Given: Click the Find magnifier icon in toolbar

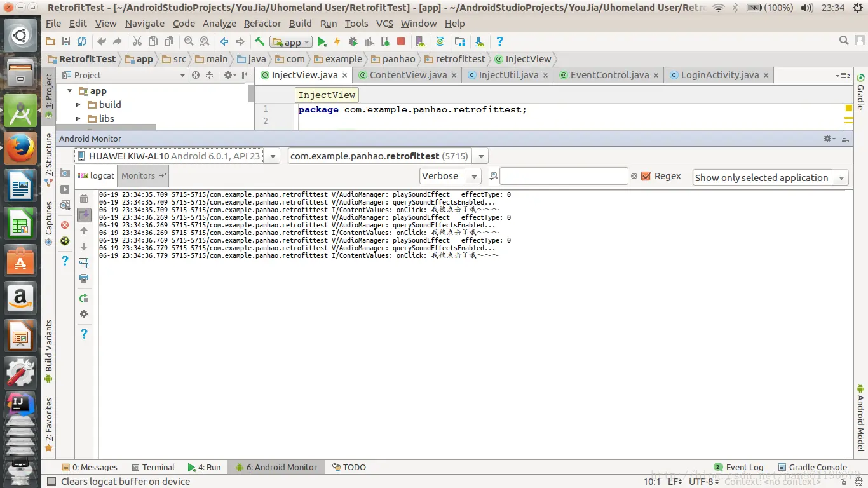Looking at the screenshot, I should [x=189, y=41].
